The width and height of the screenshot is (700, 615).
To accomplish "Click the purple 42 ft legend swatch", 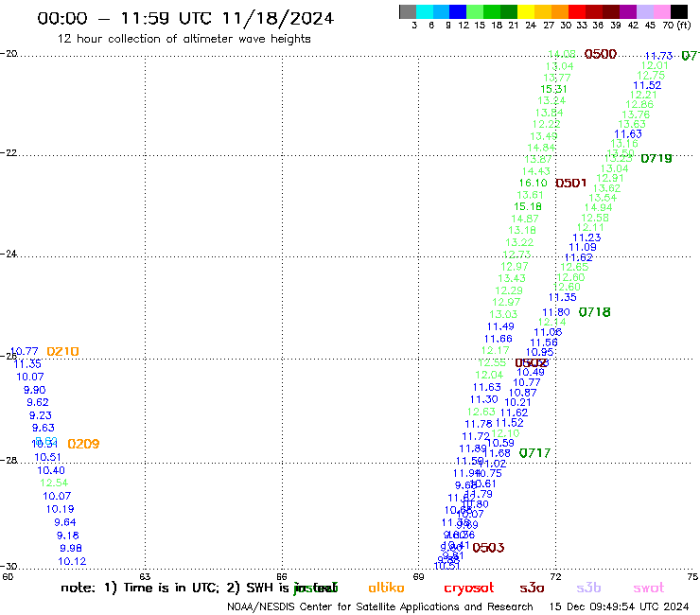I will 628,11.
